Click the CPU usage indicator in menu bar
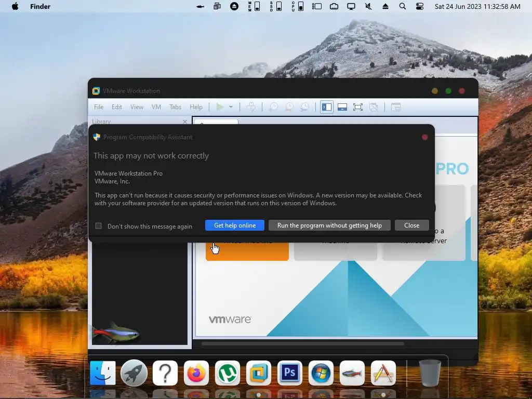 (298, 6)
